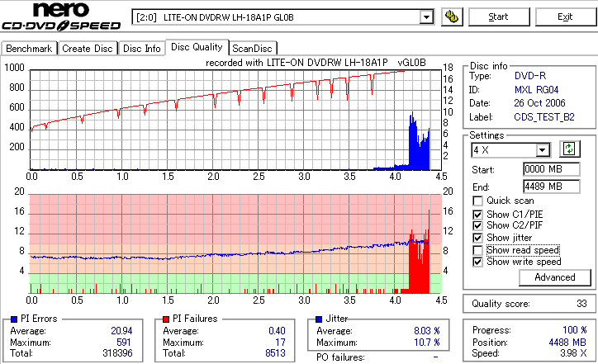Click the recorded with LITE-ON chart caption
598x364 pixels.
[316, 63]
